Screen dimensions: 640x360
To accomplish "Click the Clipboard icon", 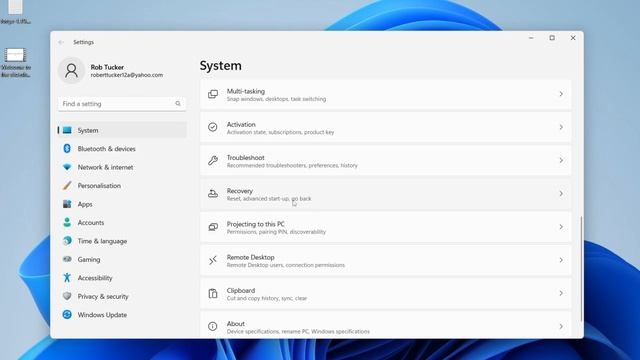I will 213,293.
